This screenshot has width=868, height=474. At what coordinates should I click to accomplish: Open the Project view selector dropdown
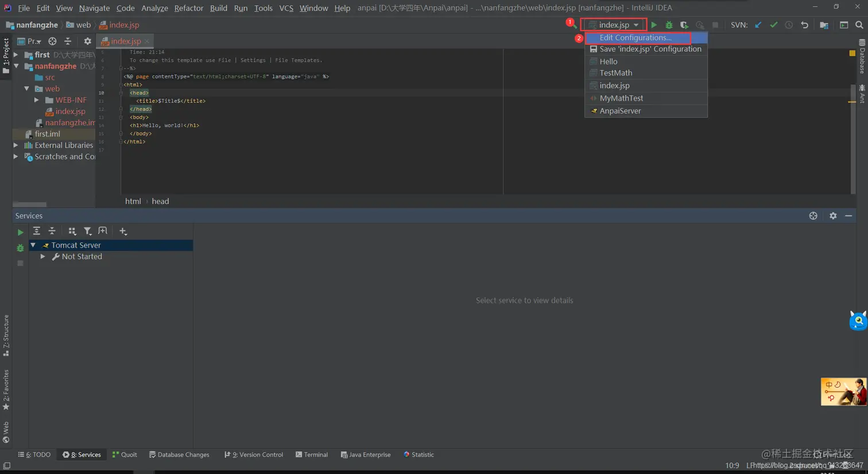pos(29,41)
